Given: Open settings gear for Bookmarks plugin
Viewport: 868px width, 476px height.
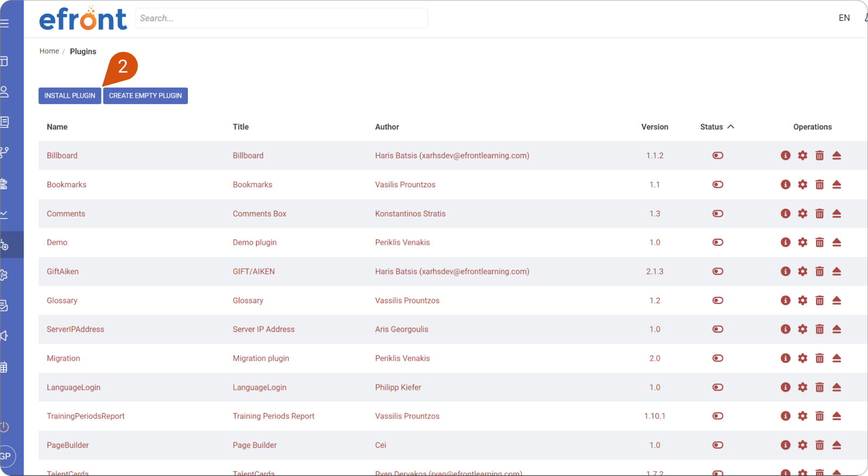Looking at the screenshot, I should [802, 185].
